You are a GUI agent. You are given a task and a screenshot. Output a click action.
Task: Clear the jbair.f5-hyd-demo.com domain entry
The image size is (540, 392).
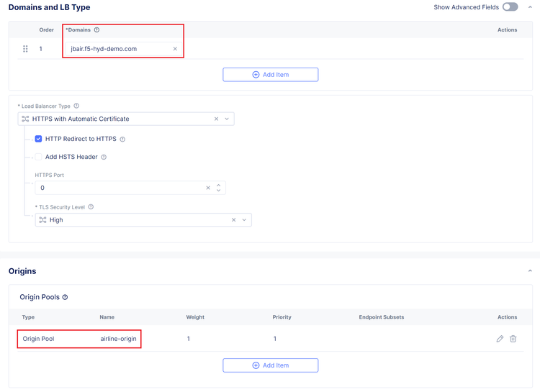pyautogui.click(x=175, y=49)
